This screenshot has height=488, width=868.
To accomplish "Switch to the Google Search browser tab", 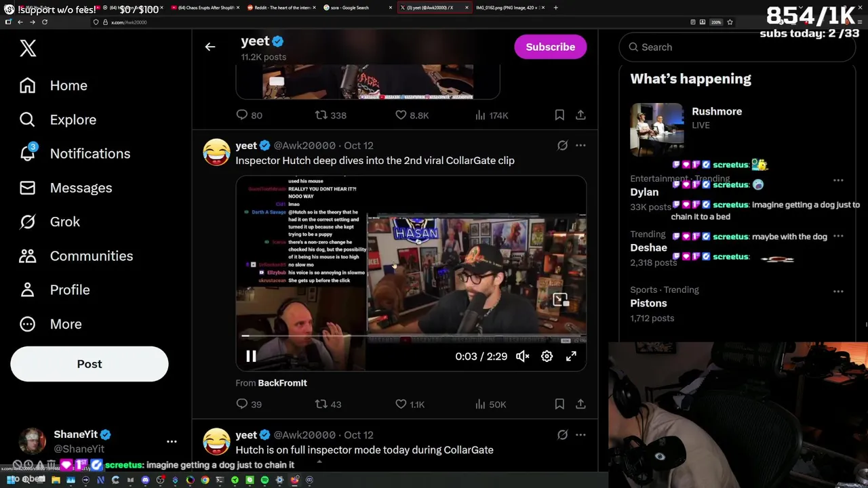I will (x=356, y=7).
